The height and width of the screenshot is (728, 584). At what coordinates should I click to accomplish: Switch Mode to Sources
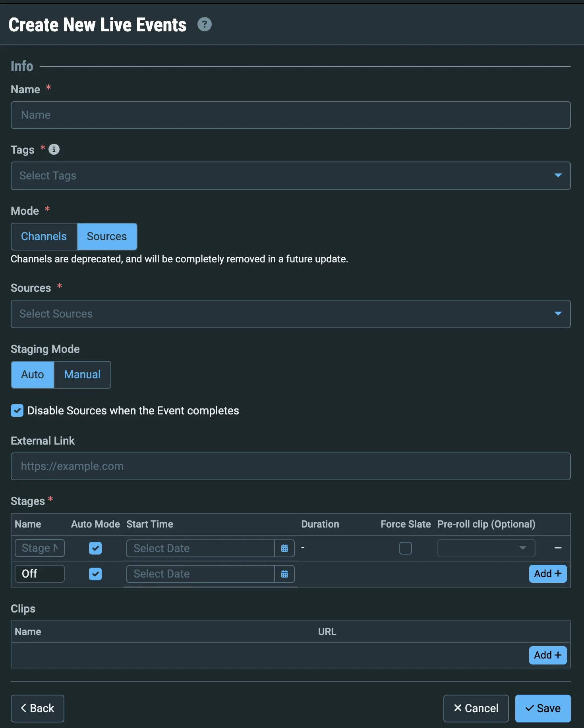tap(107, 237)
